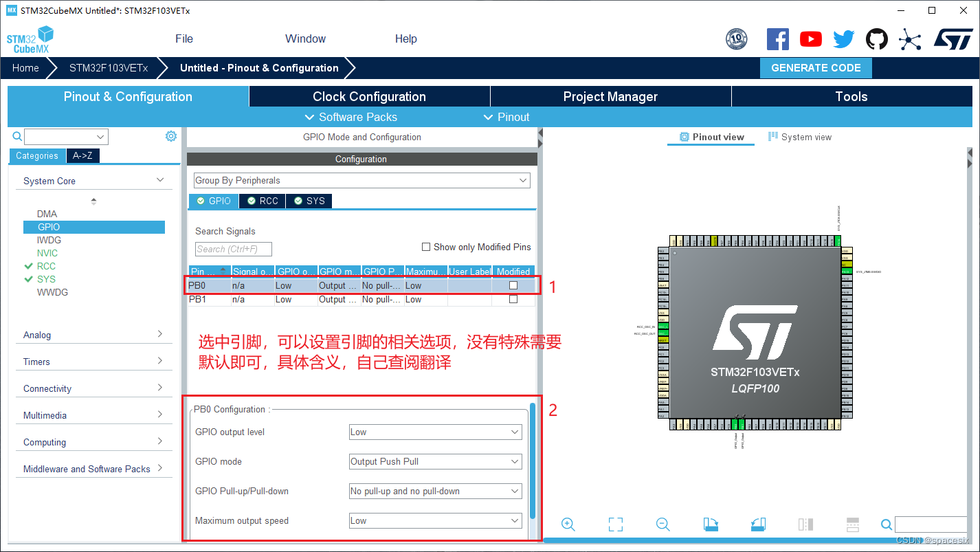The height and width of the screenshot is (552, 980).
Task: Rotate the chip clockwise
Action: 711,525
